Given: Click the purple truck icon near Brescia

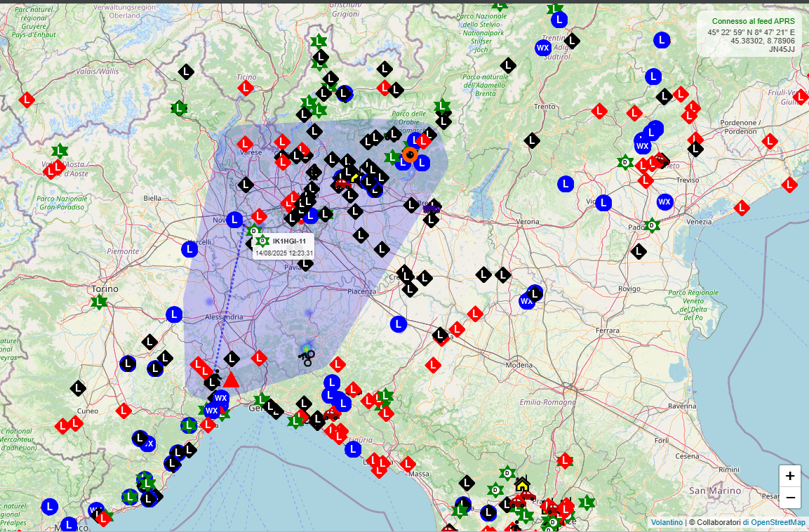Looking at the screenshot, I should tap(432, 208).
